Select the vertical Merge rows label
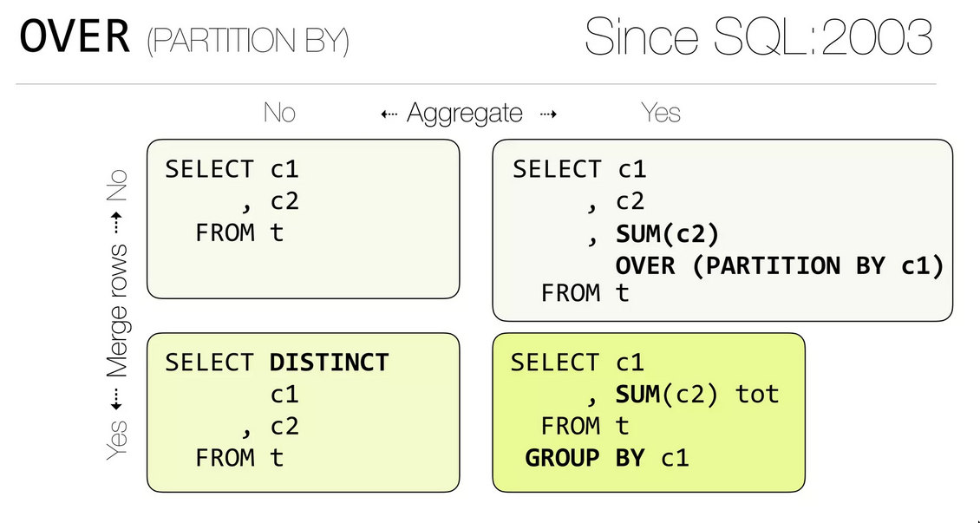 click(117, 311)
